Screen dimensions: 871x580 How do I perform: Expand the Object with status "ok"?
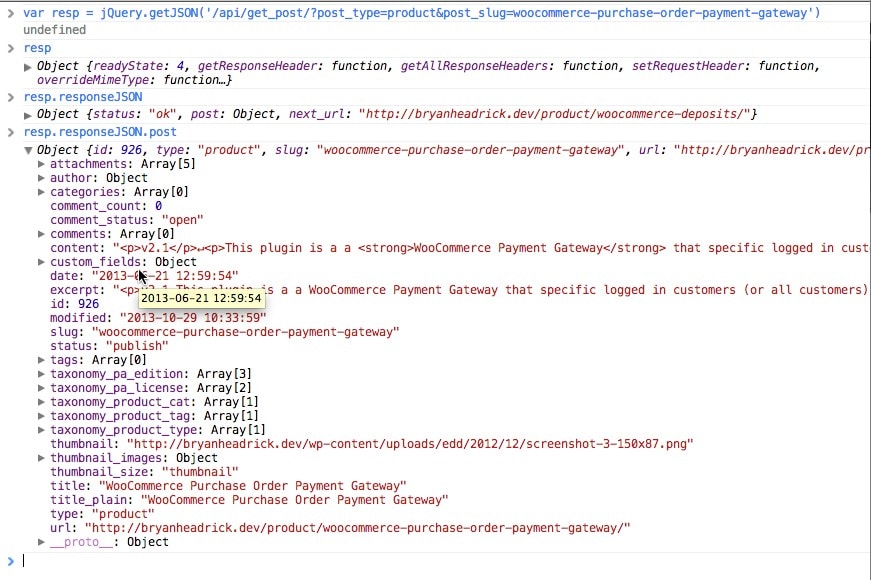(x=28, y=114)
